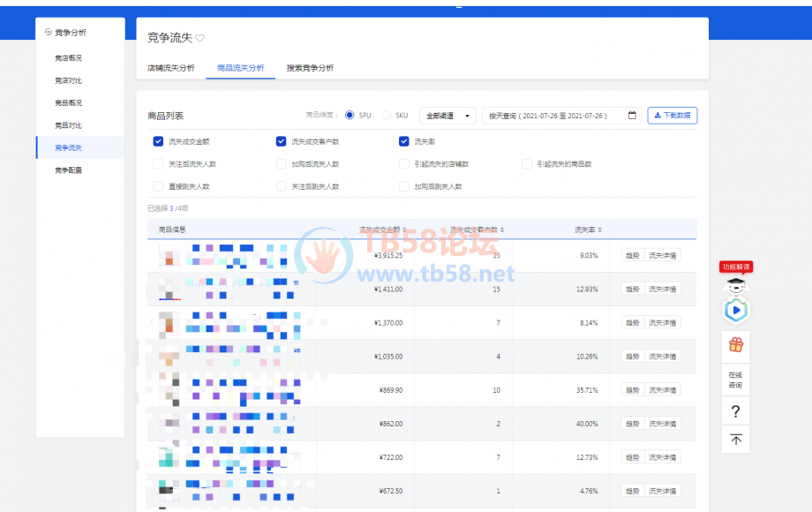
Task: Select the SKU radio button
Action: click(387, 116)
